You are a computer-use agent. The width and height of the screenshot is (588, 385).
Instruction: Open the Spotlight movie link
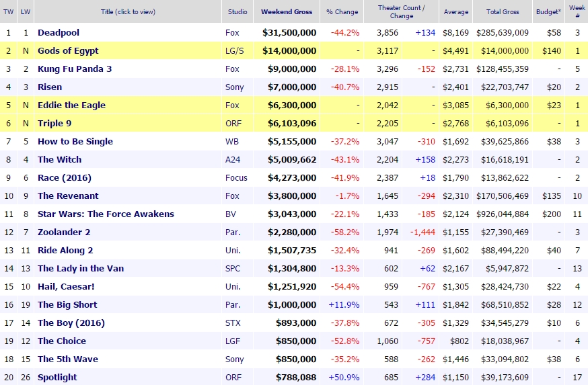[57, 377]
